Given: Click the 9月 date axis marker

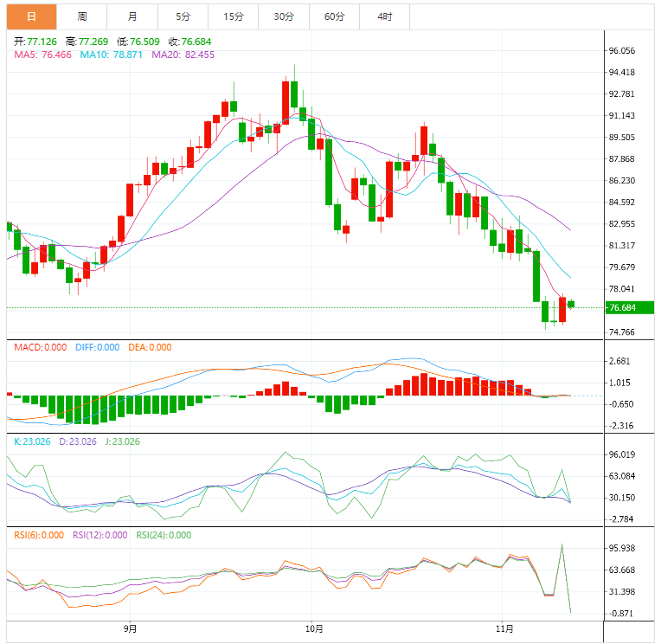Looking at the screenshot, I should 131,628.
